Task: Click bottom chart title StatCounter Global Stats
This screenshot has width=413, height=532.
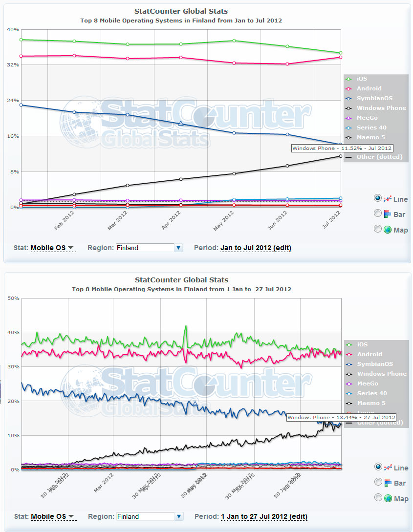Action: click(181, 280)
